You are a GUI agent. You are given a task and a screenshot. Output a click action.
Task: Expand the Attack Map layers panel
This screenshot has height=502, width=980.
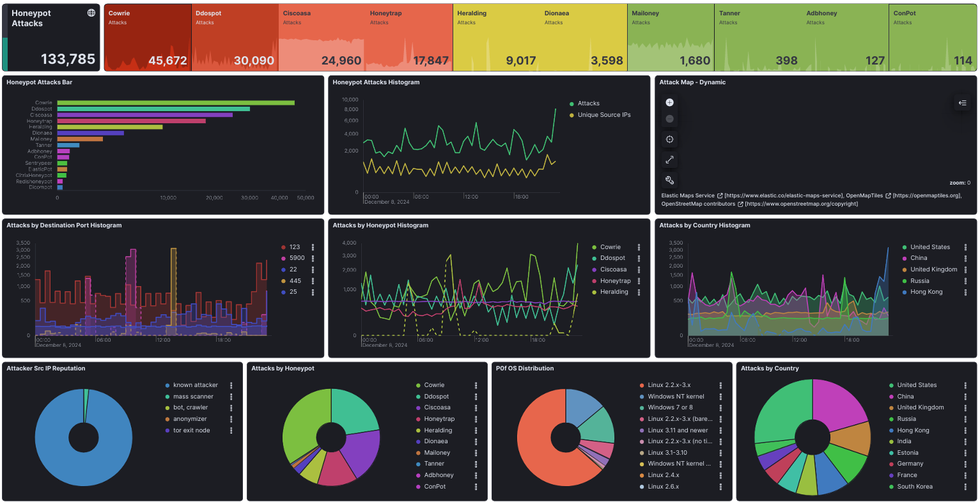[962, 103]
